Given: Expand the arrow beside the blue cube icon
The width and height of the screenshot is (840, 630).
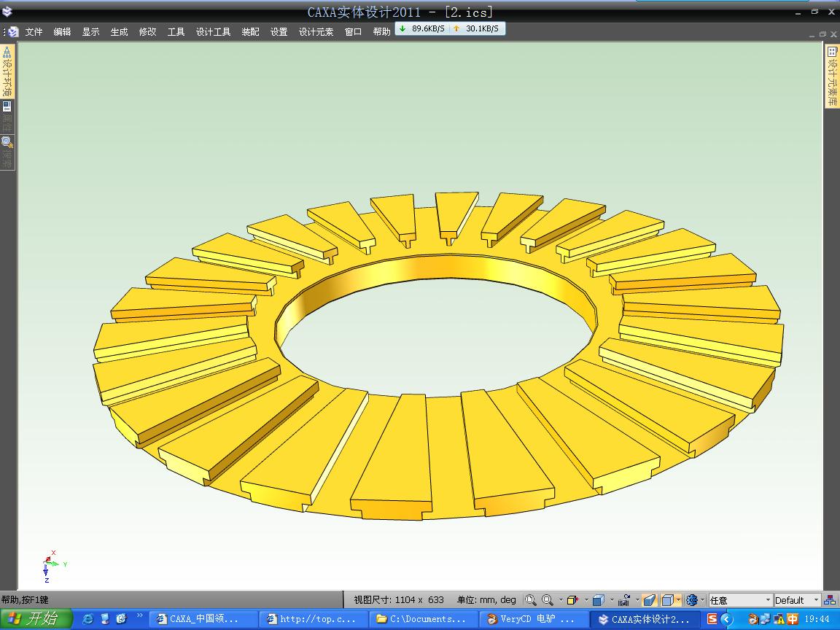Looking at the screenshot, I should 611,600.
